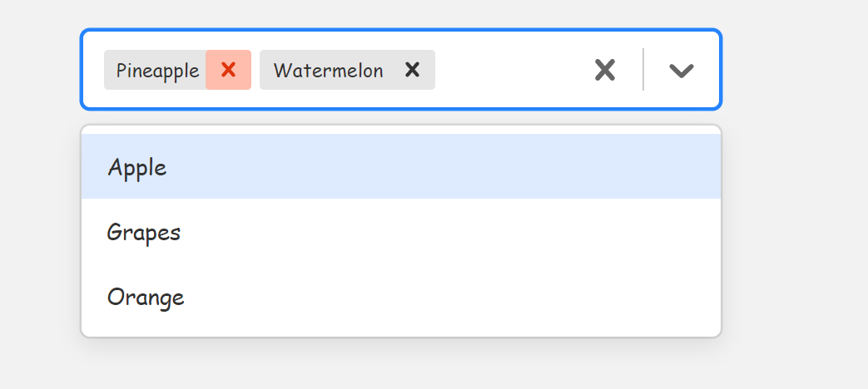The height and width of the screenshot is (389, 868).
Task: Add Orange, the last listed option
Action: pos(146,297)
